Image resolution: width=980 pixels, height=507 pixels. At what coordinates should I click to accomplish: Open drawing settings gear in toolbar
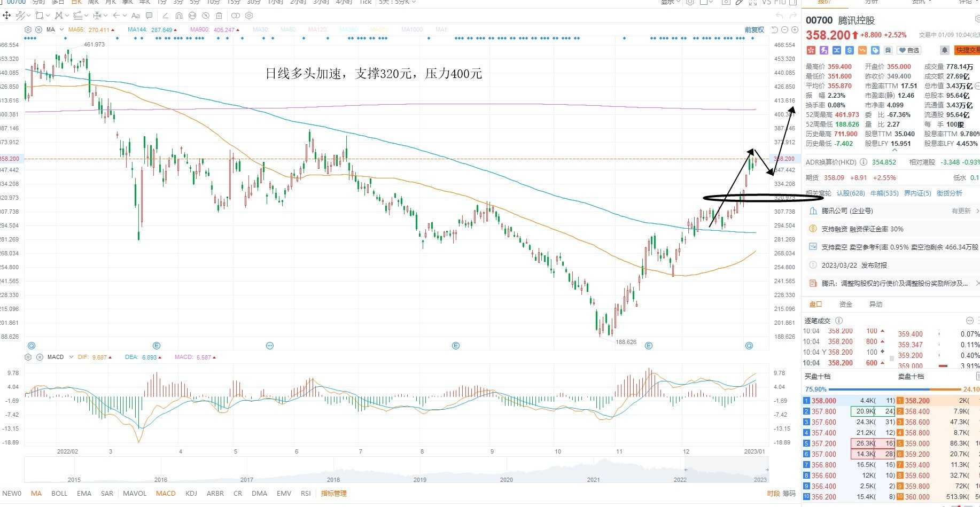(x=248, y=15)
